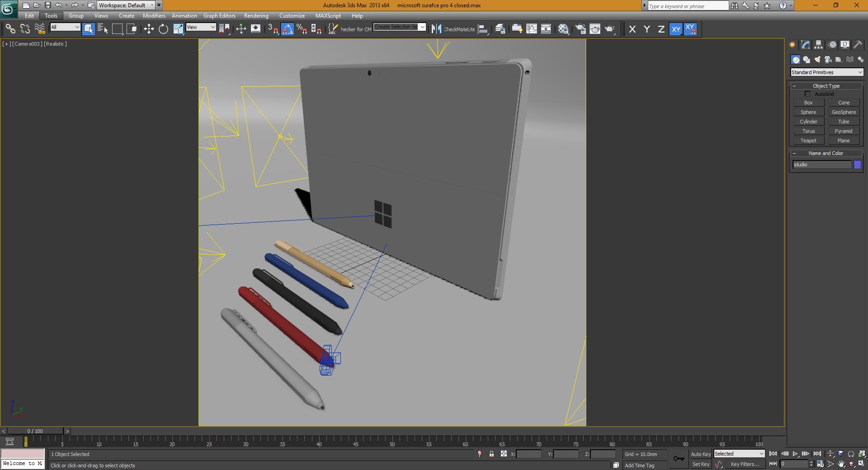This screenshot has width=868, height=470.
Task: Open the Curve Editor icon
Action: [x=532, y=29]
